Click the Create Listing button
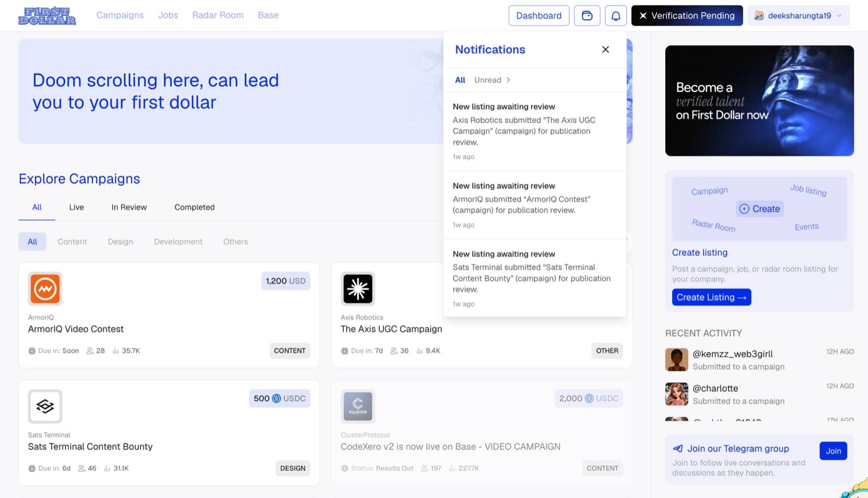 coord(711,297)
